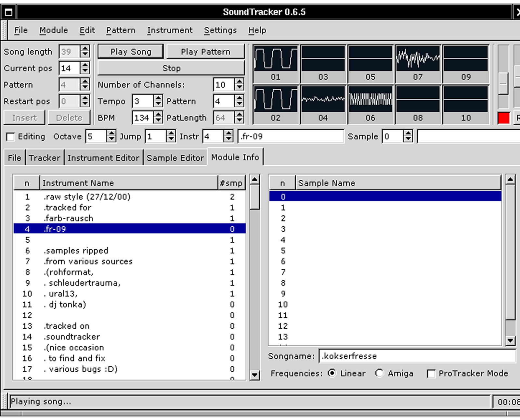Enable ProTracker Mode checkbox
This screenshot has width=520, height=420.
pos(431,374)
